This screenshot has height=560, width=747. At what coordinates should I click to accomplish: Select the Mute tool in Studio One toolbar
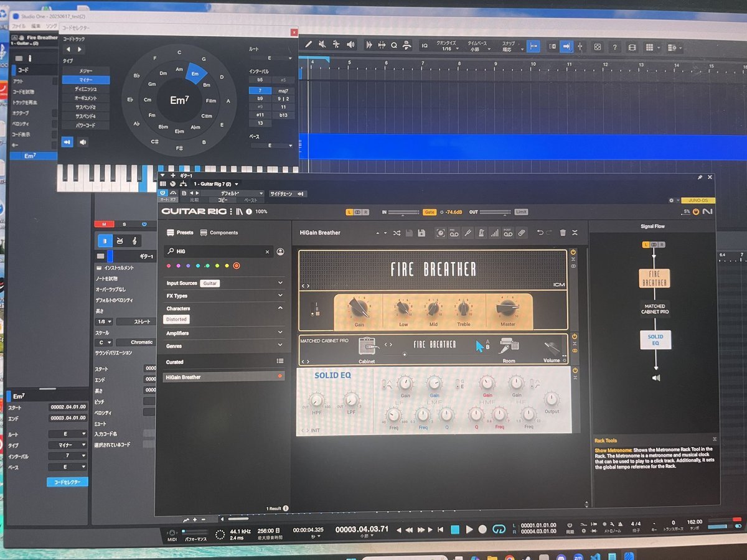pos(322,45)
